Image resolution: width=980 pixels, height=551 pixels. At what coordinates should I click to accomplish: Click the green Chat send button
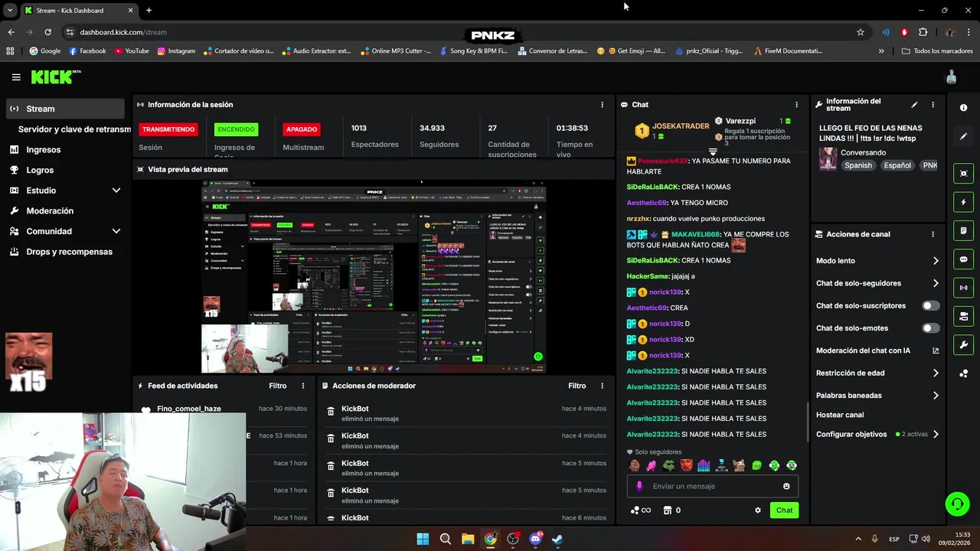784,510
